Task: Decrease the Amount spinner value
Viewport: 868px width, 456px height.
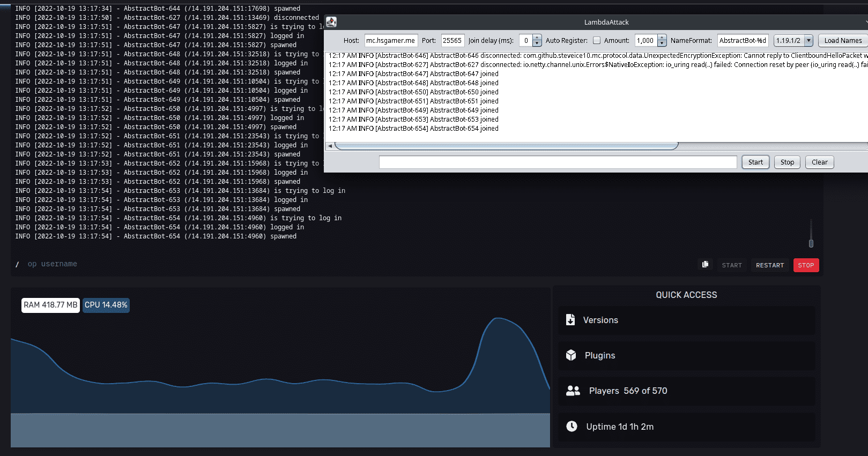Action: pos(662,43)
